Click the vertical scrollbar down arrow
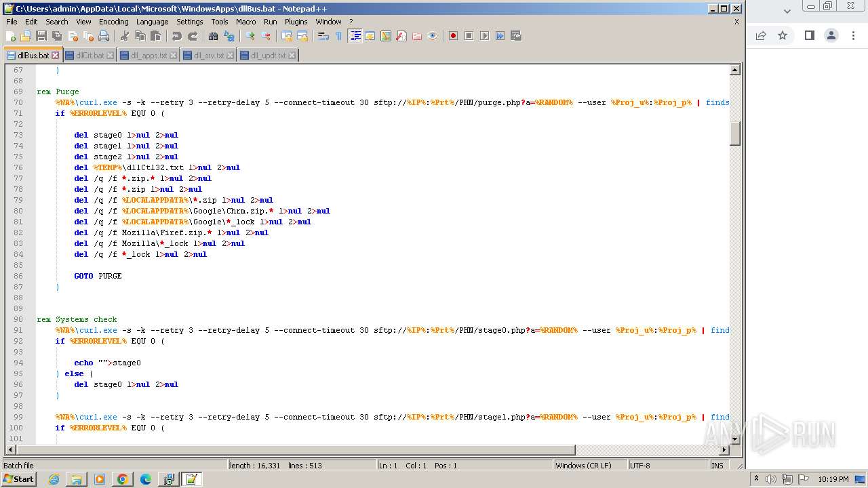 coord(734,440)
